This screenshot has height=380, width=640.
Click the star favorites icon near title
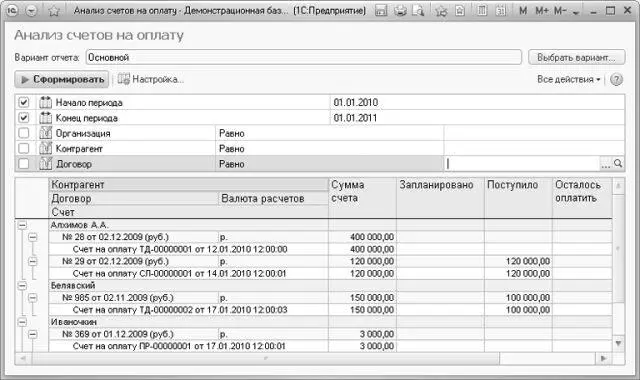pos(54,11)
